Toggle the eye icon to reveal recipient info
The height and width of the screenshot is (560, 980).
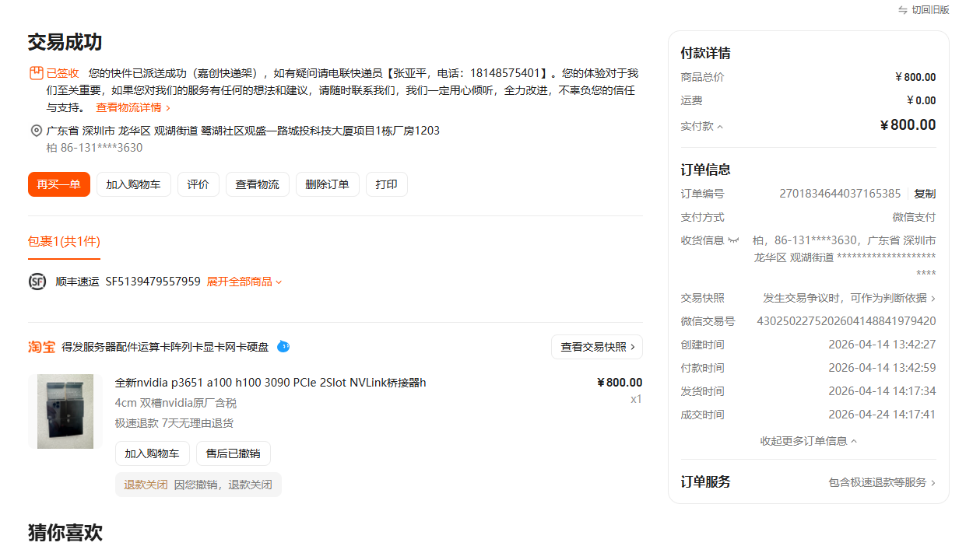pos(732,240)
